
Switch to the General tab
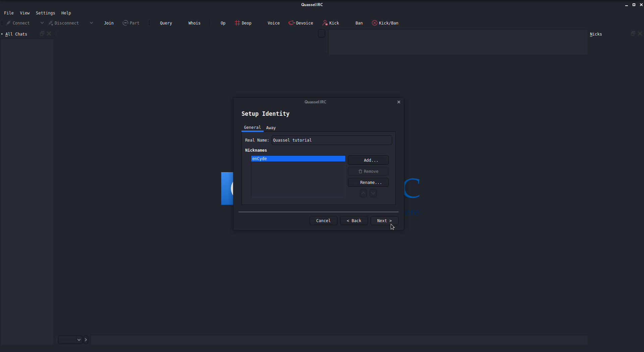[252, 128]
